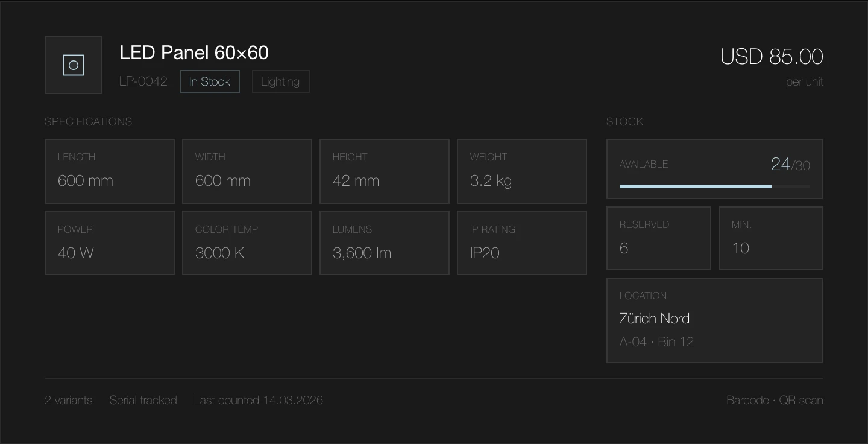
Task: Expand the STOCK section header
Action: [624, 121]
